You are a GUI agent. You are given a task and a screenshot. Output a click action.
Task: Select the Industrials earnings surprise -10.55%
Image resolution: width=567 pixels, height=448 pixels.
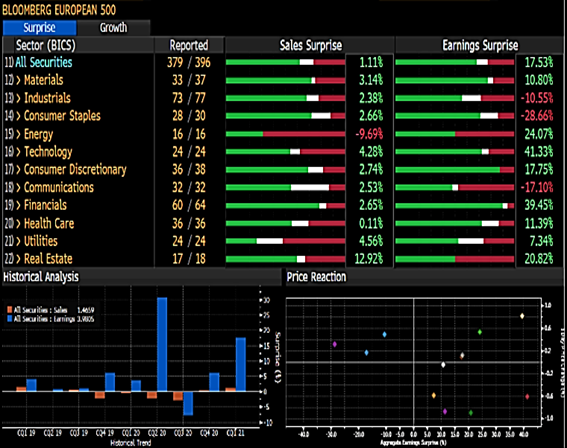[x=537, y=98]
